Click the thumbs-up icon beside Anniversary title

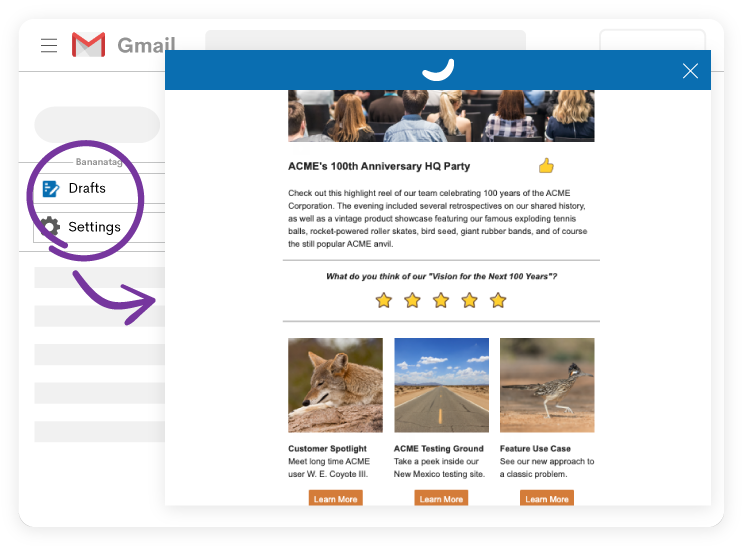click(546, 166)
